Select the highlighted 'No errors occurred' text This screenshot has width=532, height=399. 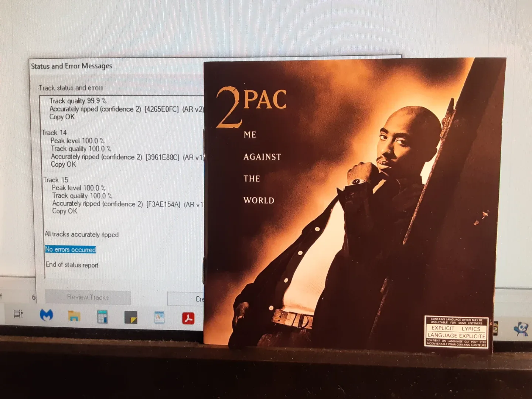pos(70,249)
